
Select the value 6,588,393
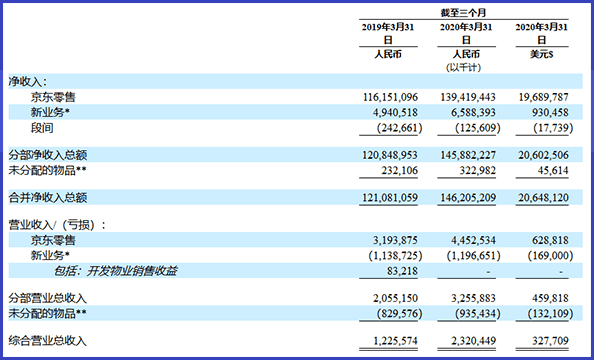pos(473,113)
